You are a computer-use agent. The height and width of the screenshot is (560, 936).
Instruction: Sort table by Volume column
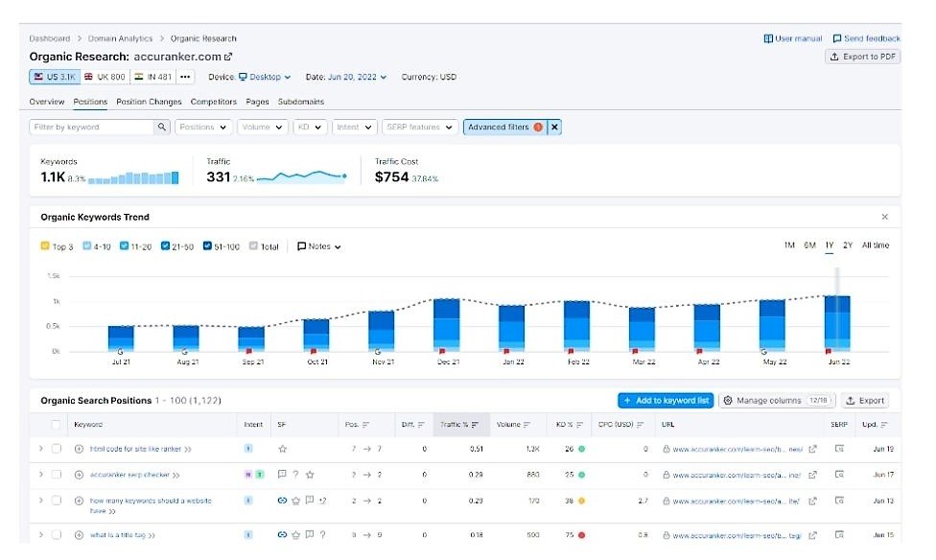tap(513, 425)
